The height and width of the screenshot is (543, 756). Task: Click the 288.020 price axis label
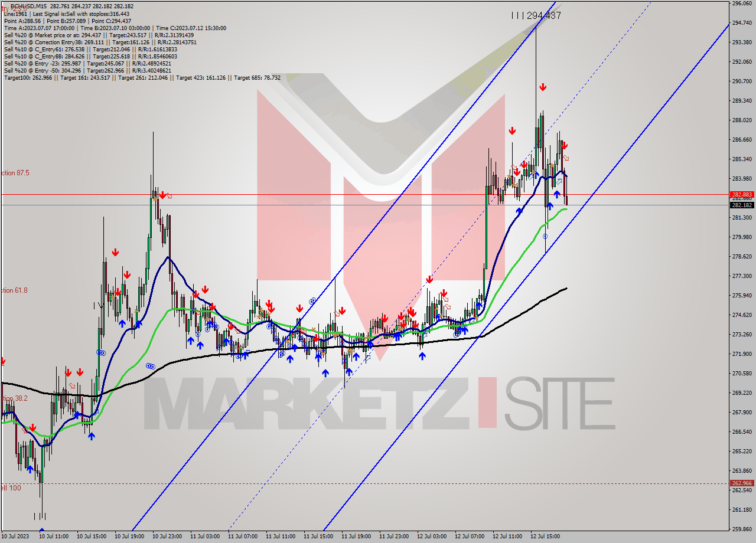point(741,120)
